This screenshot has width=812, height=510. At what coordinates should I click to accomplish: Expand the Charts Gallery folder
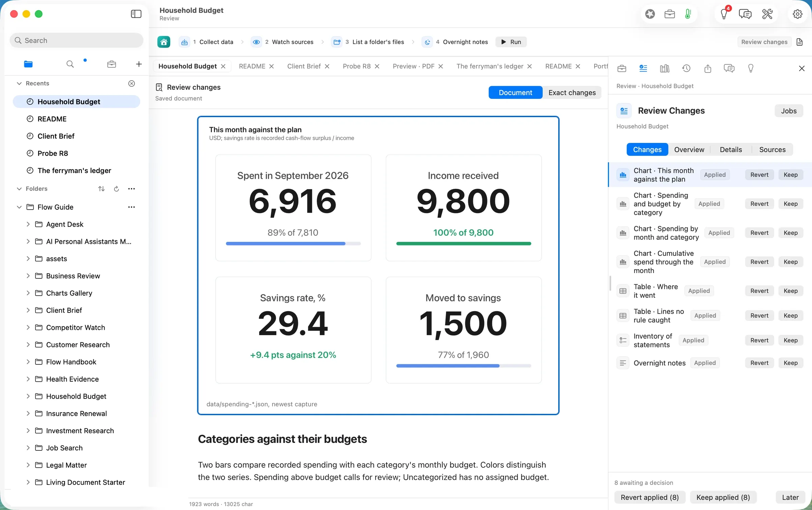pos(28,293)
